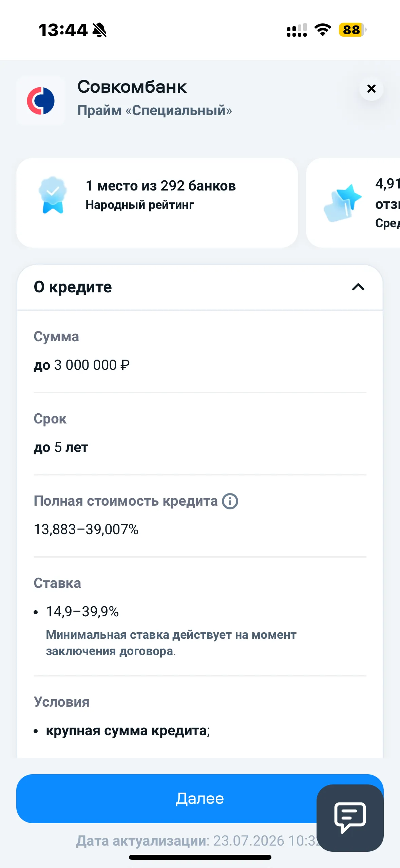Screen dimensions: 400x868
Task: Tap the Совкомбанк logo icon
Action: point(41,101)
